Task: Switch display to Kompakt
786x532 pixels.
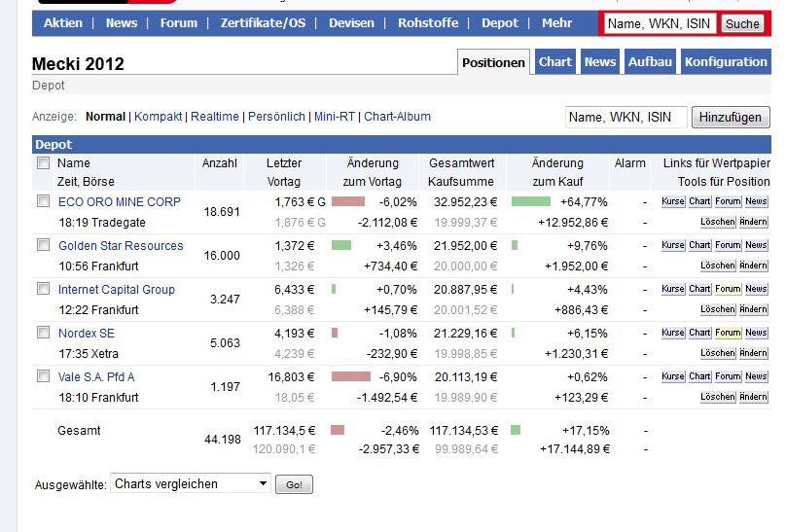Action: [158, 117]
